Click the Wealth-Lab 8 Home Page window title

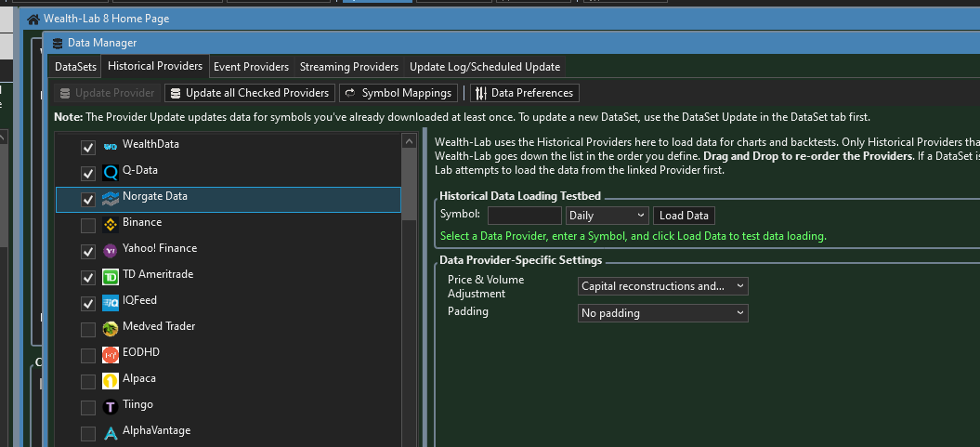[106, 19]
